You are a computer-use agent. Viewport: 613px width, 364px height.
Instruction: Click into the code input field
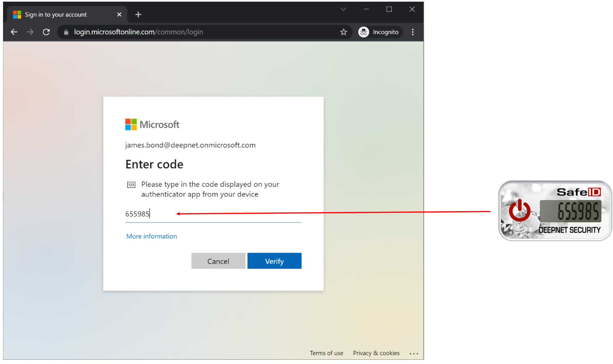pyautogui.click(x=213, y=214)
